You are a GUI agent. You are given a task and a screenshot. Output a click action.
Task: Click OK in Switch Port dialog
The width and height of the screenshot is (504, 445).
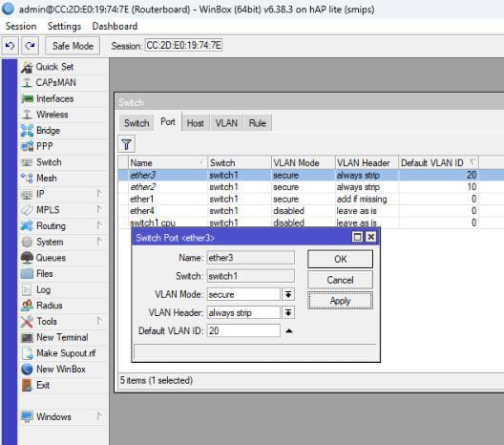[340, 259]
